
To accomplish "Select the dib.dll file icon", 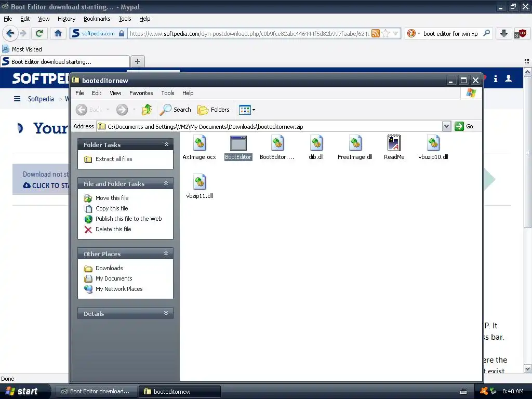I will [316, 143].
